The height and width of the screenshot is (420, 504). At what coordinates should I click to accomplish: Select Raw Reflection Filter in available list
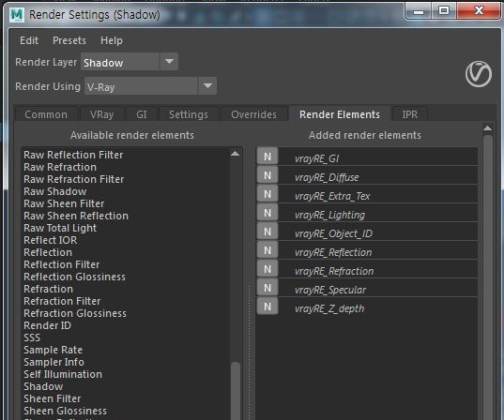73,155
